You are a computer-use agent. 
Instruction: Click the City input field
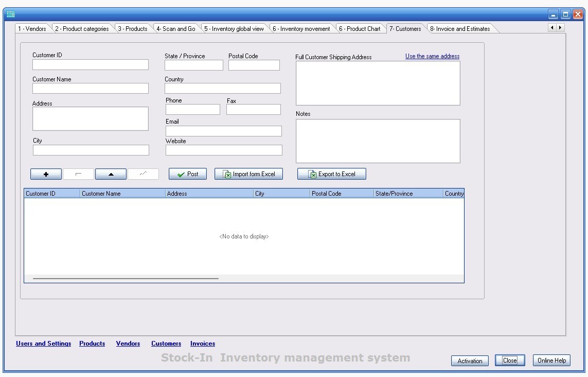click(91, 150)
